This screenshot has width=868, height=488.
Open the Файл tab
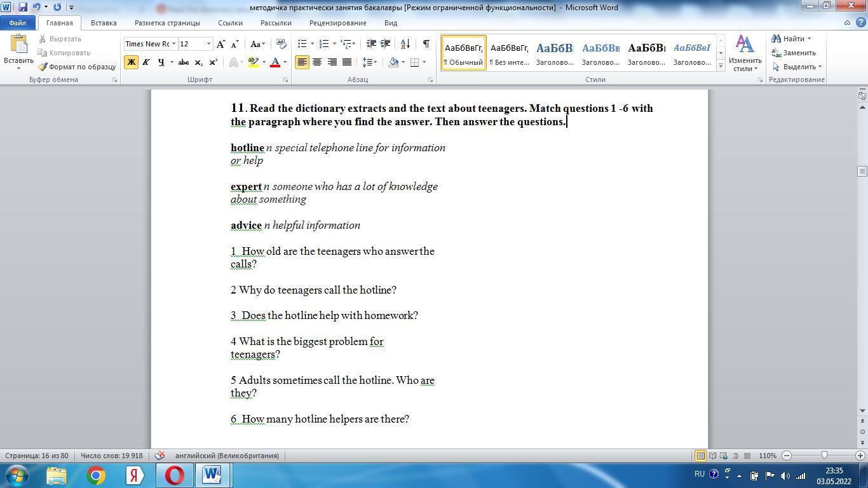(x=17, y=23)
